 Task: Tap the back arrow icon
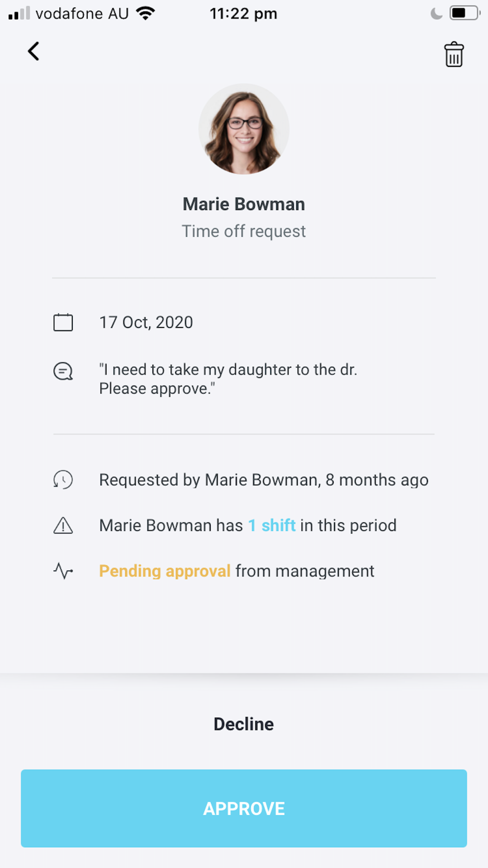[33, 51]
